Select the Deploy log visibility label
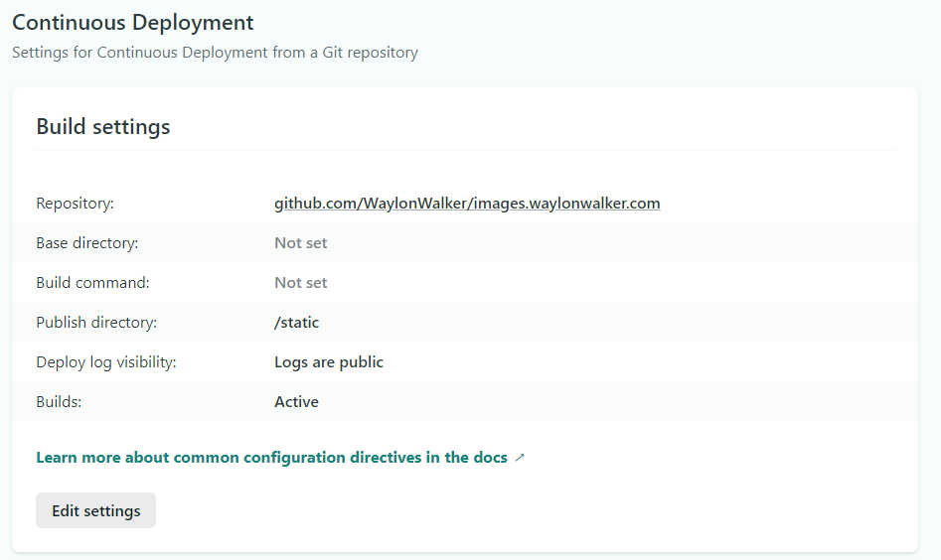 point(106,362)
